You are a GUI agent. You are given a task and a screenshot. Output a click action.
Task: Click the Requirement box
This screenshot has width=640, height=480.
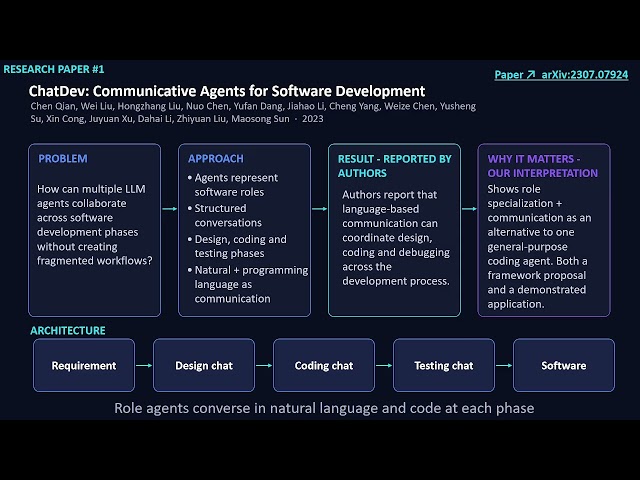84,365
